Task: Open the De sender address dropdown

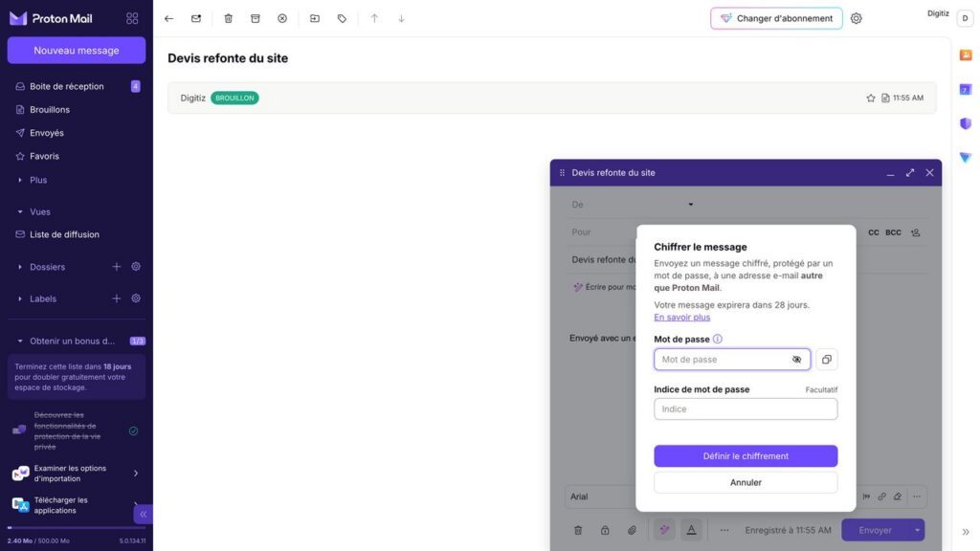Action: [691, 205]
